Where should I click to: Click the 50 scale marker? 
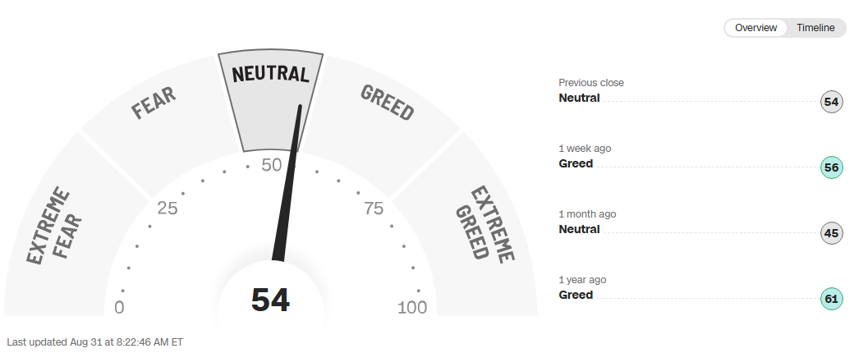(x=271, y=165)
